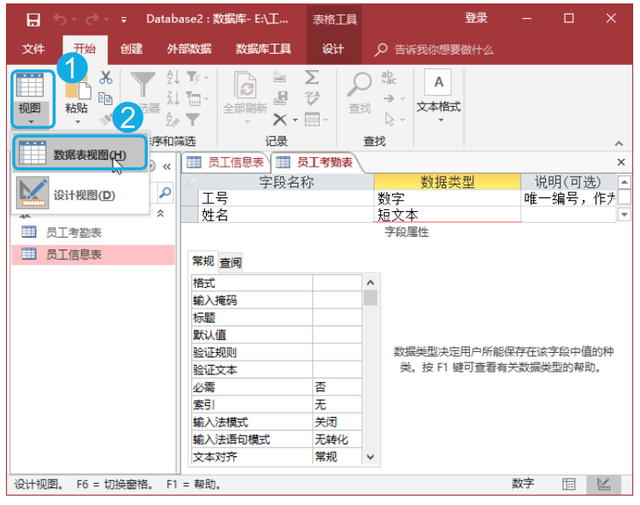The width and height of the screenshot is (640, 505).
Task: Click the 默认值 property input field
Action: [337, 335]
